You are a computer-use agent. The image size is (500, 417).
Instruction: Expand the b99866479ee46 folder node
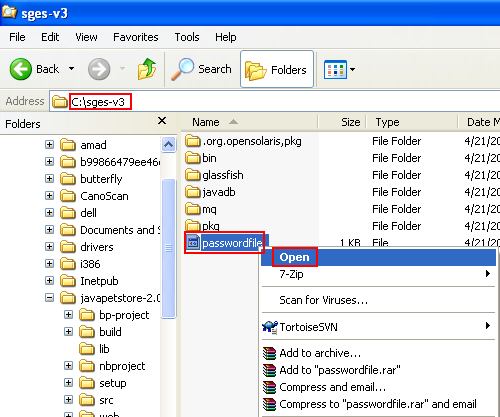pyautogui.click(x=49, y=162)
